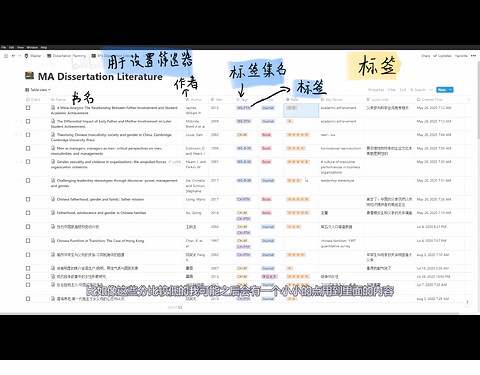The image size is (480, 375).
Task: Click the Filter button
Action: coord(392,90)
